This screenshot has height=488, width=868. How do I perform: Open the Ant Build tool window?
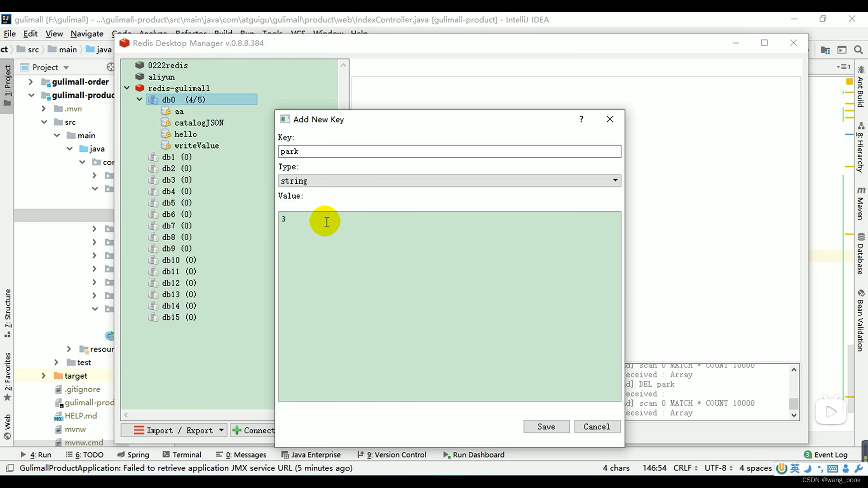[860, 87]
